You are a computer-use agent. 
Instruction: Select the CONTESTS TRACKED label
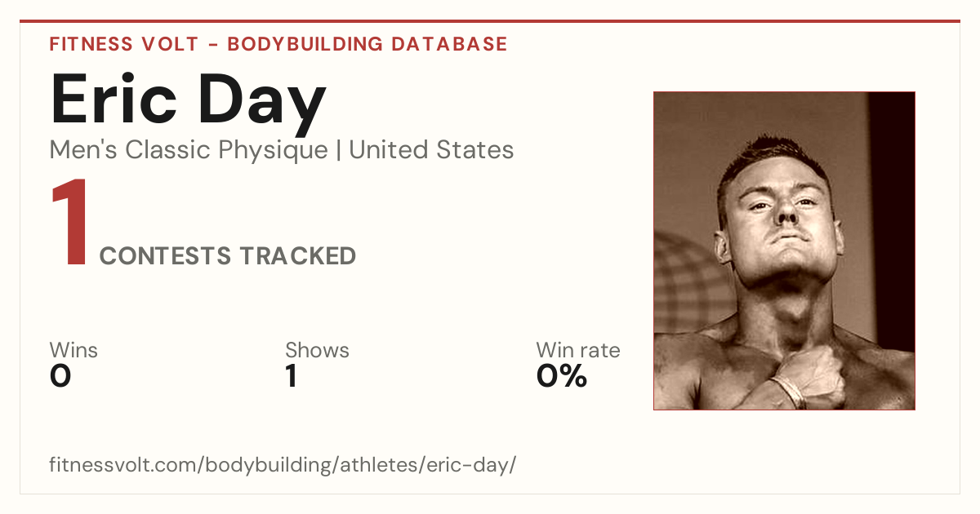pos(228,256)
